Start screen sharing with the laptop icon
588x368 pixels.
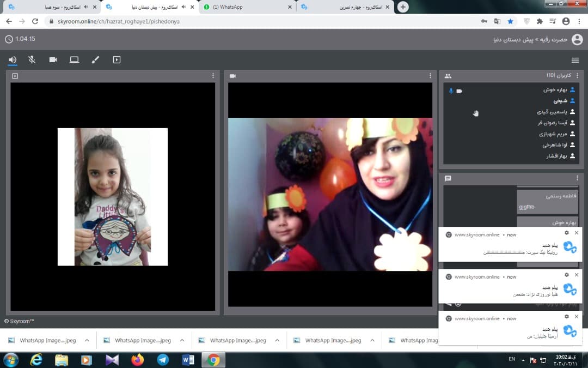[x=74, y=60]
